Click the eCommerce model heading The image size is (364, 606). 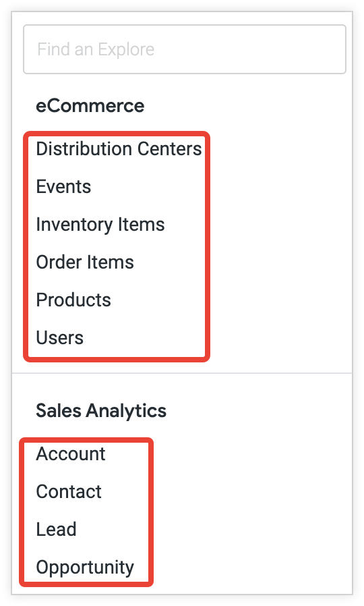tap(90, 105)
